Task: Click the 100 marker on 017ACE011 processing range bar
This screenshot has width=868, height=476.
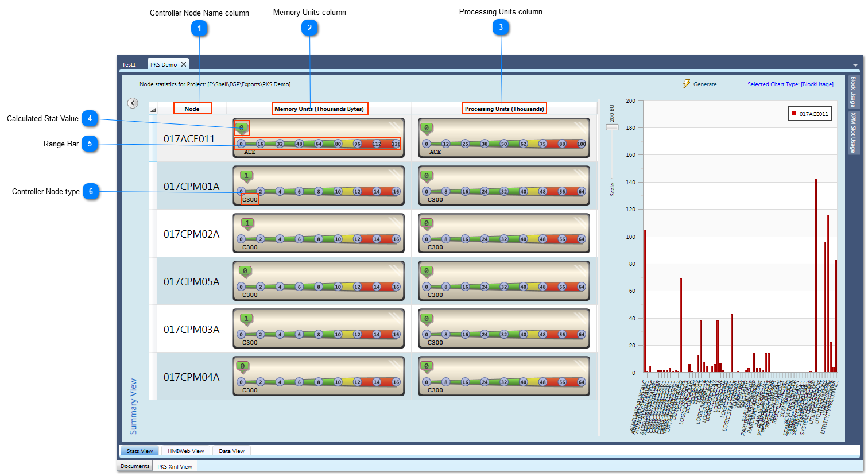Action: tap(581, 144)
